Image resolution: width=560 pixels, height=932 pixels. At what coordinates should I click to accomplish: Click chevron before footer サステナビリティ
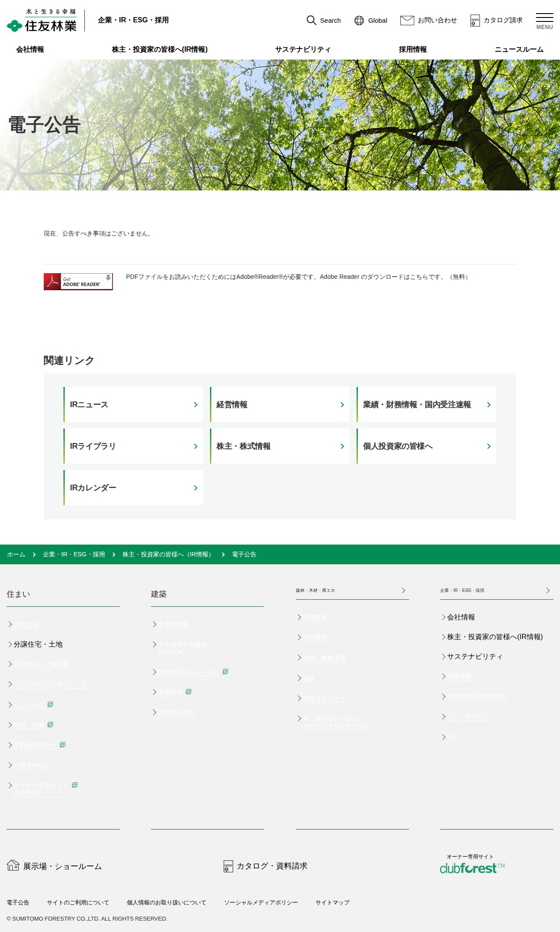pos(443,657)
